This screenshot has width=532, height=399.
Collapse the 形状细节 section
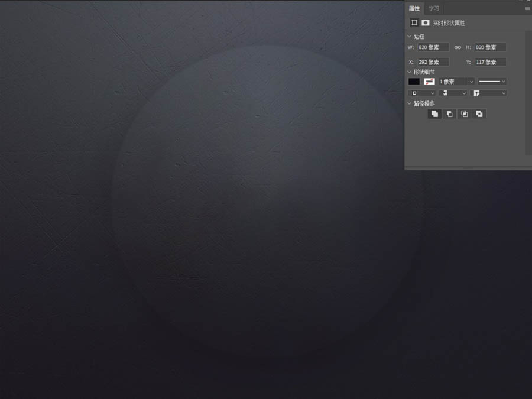[x=410, y=72]
